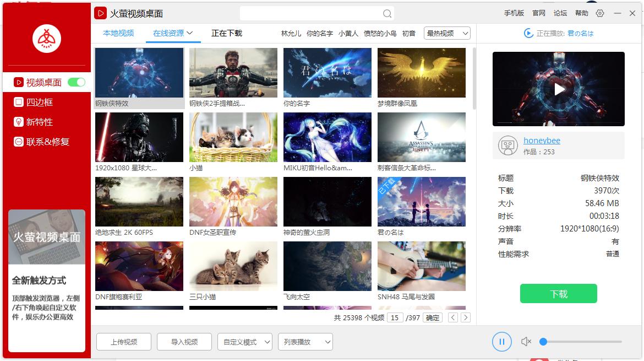
Task: Select the 君の名は video thumbnail
Action: click(421, 201)
